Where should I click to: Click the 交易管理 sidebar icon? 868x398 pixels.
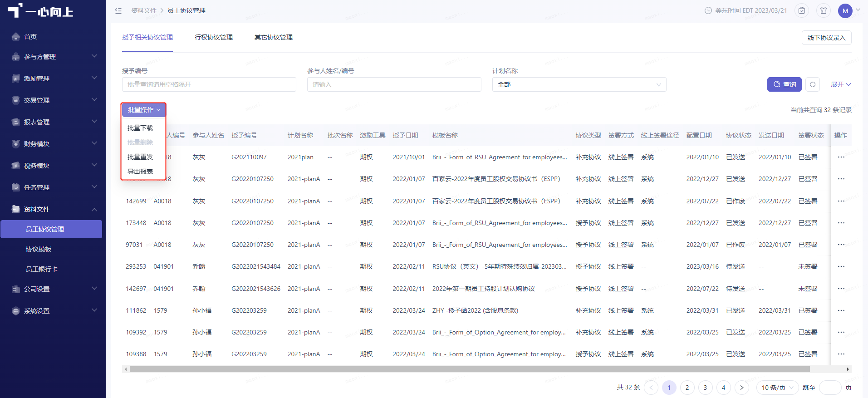coord(16,100)
